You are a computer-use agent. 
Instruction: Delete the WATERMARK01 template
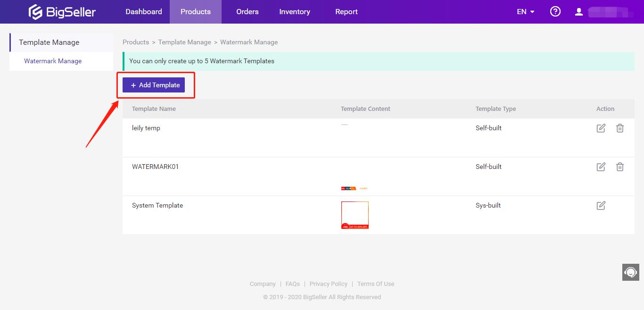click(620, 167)
